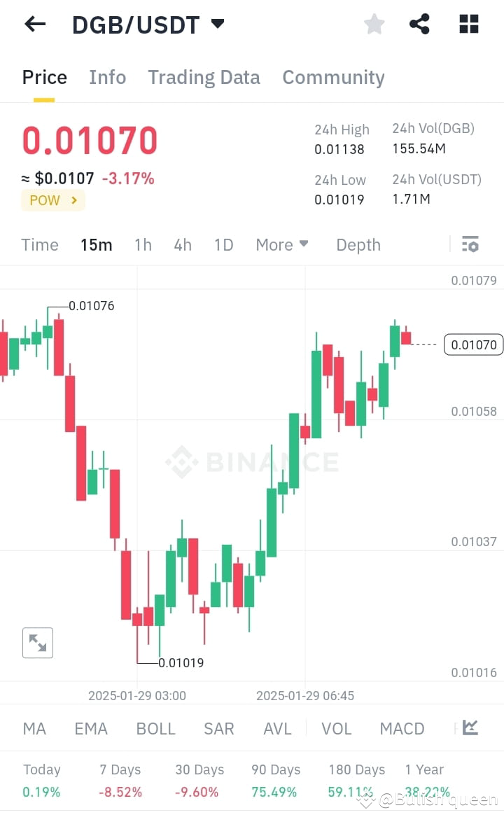
Task: Tap the back arrow to exit the pair
Action: 34,24
